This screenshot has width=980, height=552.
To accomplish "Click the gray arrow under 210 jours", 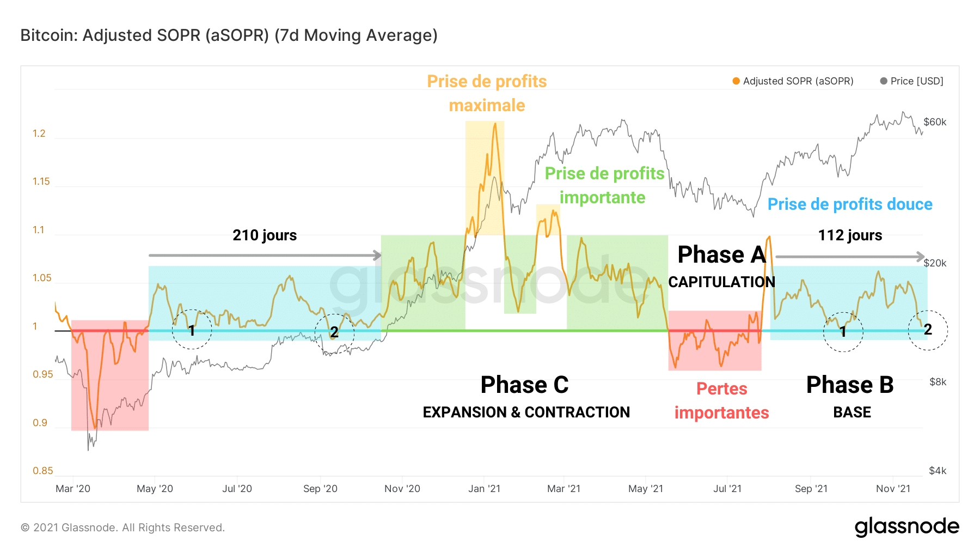I will tap(265, 255).
